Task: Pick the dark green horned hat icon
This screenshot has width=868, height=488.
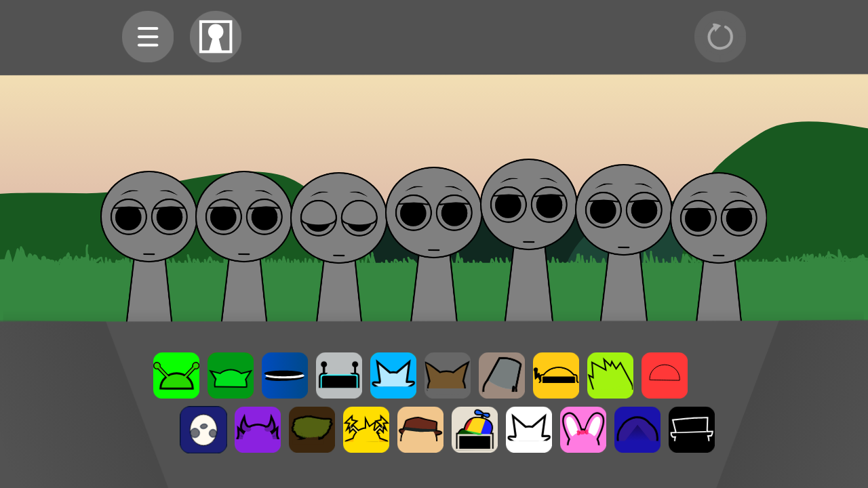Action: point(231,375)
